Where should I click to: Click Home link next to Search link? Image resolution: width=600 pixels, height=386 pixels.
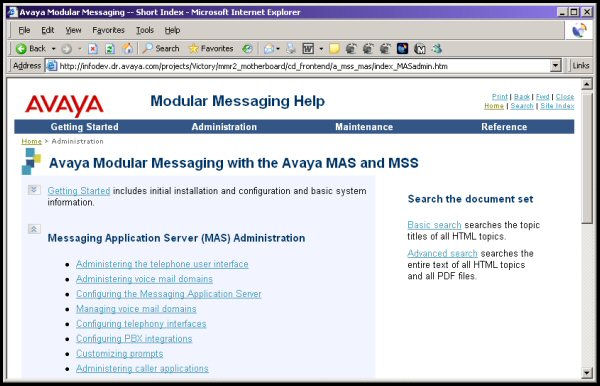point(494,106)
